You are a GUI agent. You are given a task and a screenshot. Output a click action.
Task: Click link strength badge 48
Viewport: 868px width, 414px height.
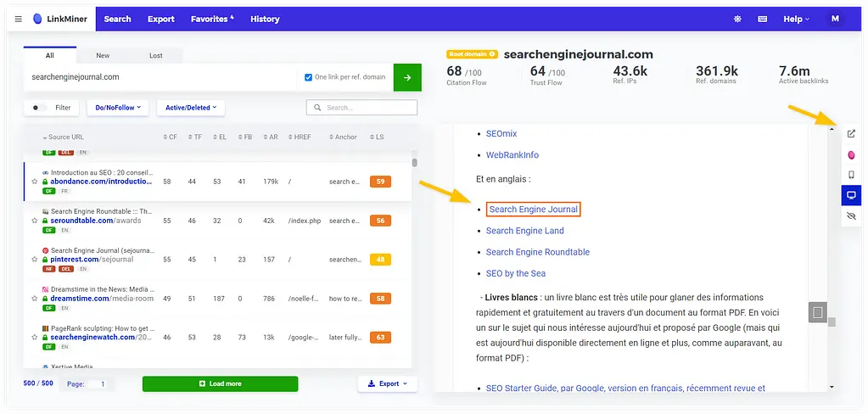[380, 260]
